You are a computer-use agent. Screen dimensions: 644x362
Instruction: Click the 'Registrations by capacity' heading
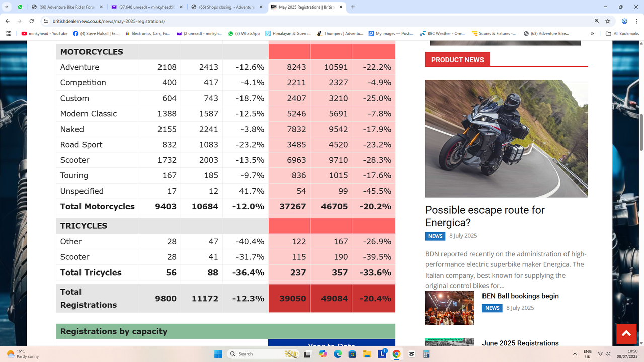tap(114, 331)
